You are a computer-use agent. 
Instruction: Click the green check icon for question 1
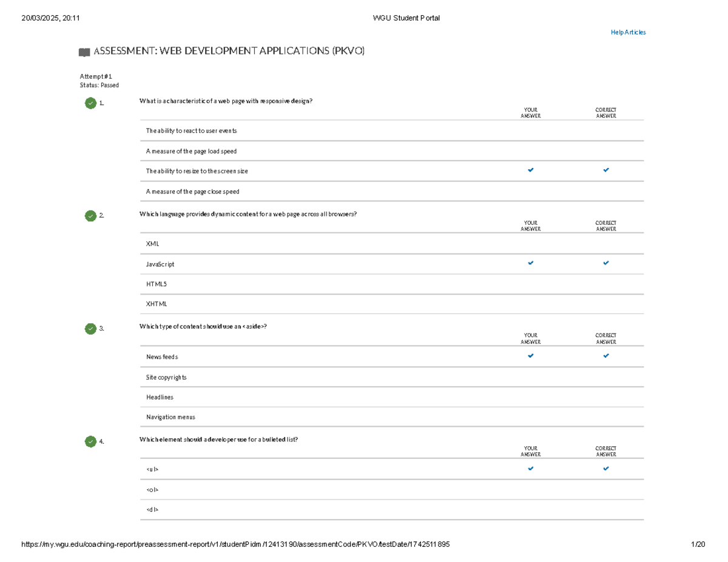pos(90,103)
